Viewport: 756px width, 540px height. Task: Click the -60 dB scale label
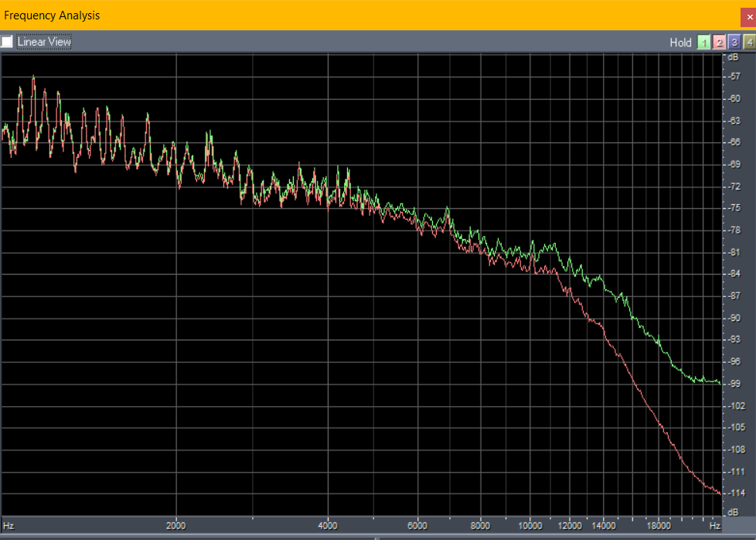click(734, 98)
